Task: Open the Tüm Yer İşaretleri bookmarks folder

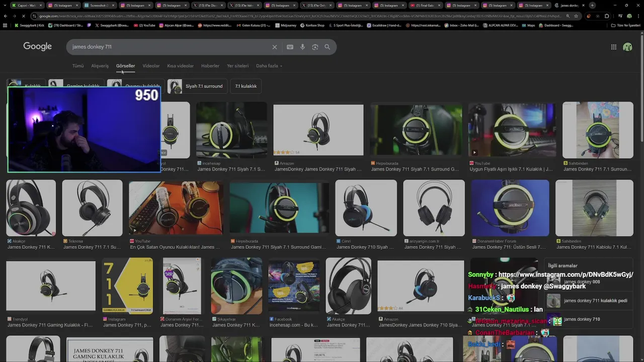Action: point(625,25)
